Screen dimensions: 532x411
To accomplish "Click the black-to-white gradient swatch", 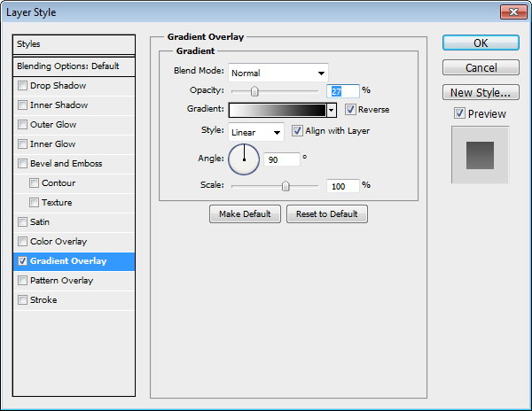I will pos(277,111).
